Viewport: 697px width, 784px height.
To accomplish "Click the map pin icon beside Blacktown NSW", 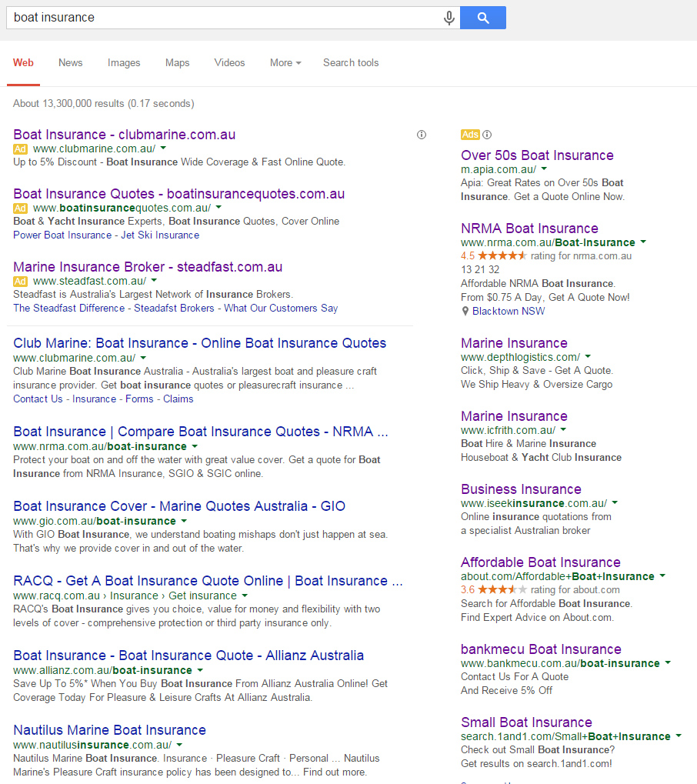I will [x=465, y=312].
